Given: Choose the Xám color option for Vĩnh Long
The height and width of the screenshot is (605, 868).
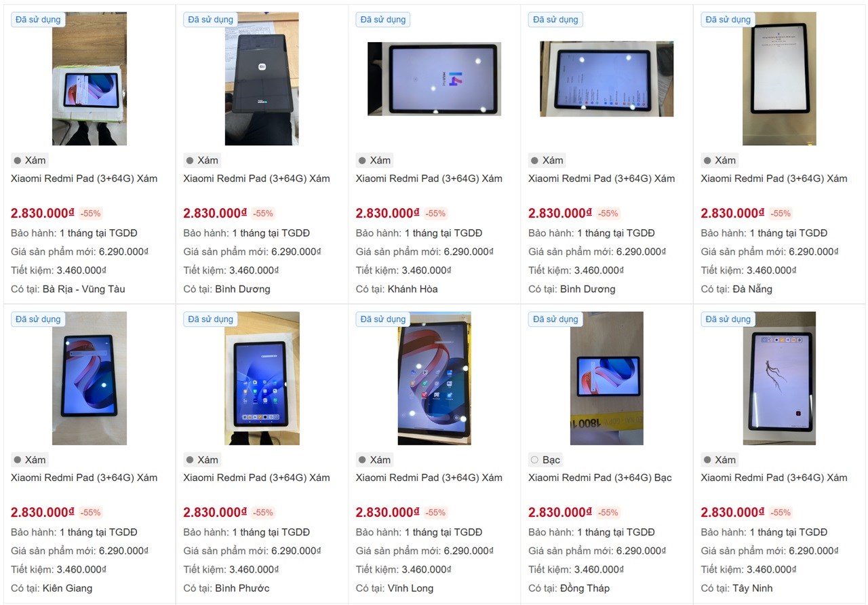Looking at the screenshot, I should [x=362, y=460].
